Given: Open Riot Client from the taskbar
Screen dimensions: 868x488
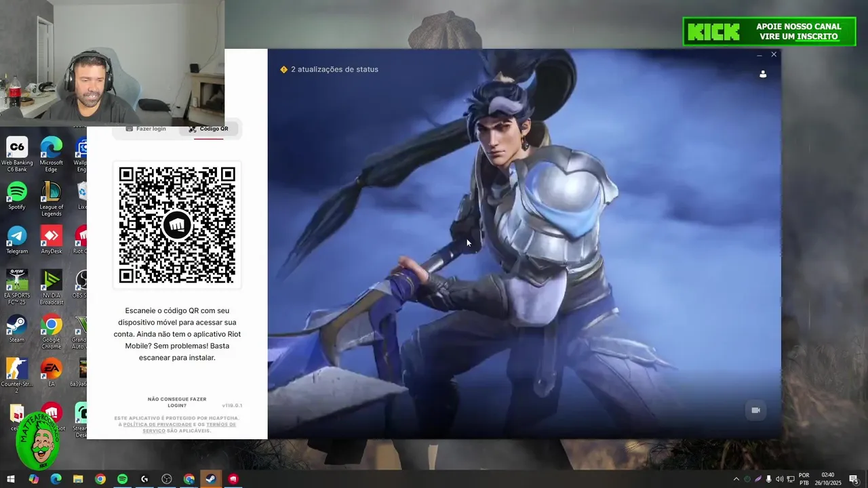Looking at the screenshot, I should pos(233,479).
